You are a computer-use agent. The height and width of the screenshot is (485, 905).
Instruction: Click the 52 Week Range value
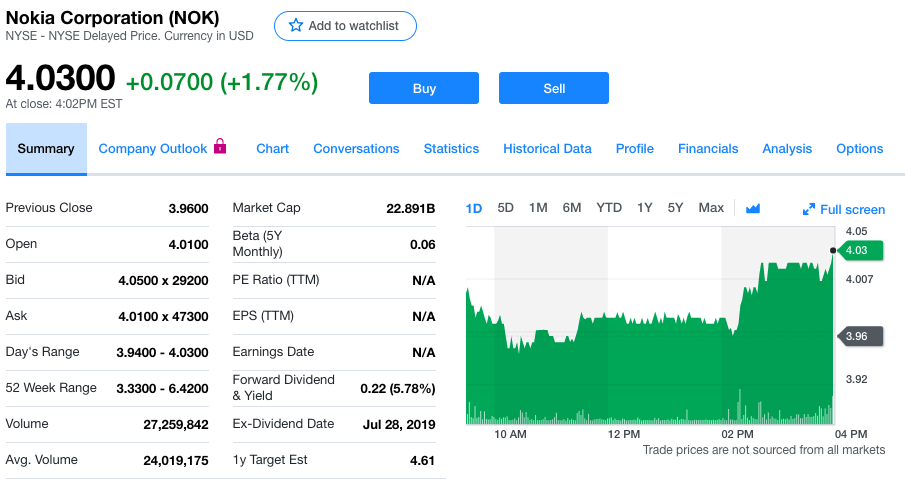[162, 389]
